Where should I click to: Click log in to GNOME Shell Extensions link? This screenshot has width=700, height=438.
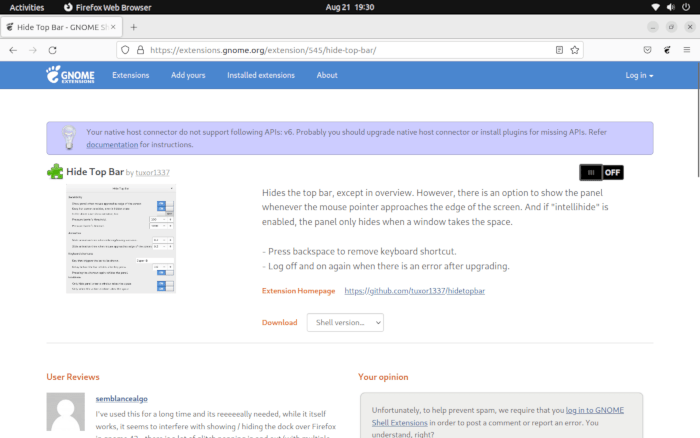pyautogui.click(x=498, y=416)
